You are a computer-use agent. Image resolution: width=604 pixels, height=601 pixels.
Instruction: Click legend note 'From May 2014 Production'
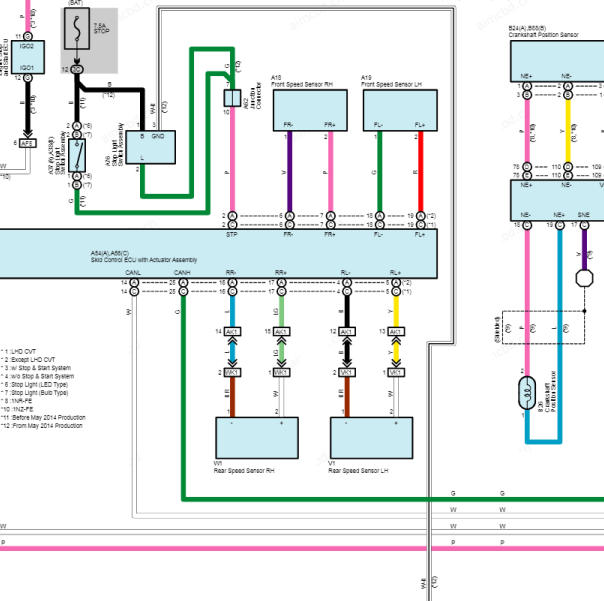(x=47, y=426)
